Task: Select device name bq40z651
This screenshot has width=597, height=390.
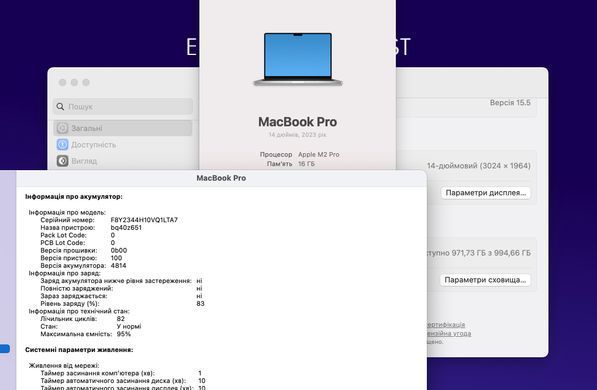Action: click(x=126, y=227)
